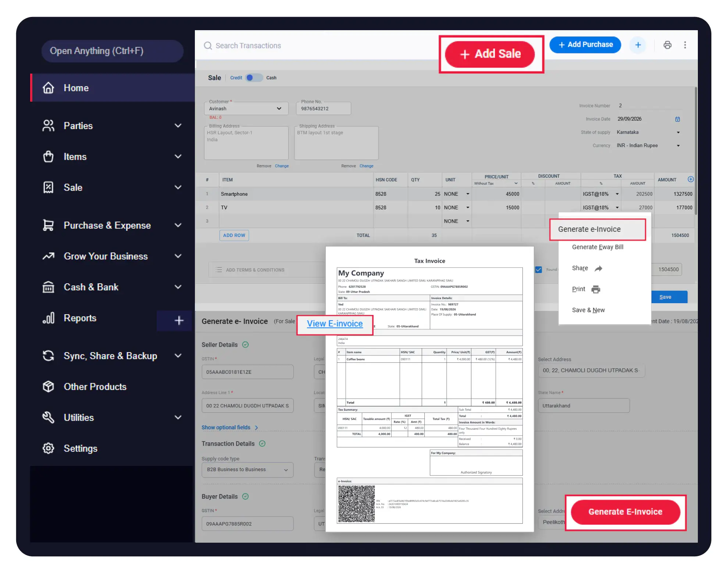Viewport: 728px width, 574px height.
Task: Click the Add Purchase button
Action: [585, 45]
